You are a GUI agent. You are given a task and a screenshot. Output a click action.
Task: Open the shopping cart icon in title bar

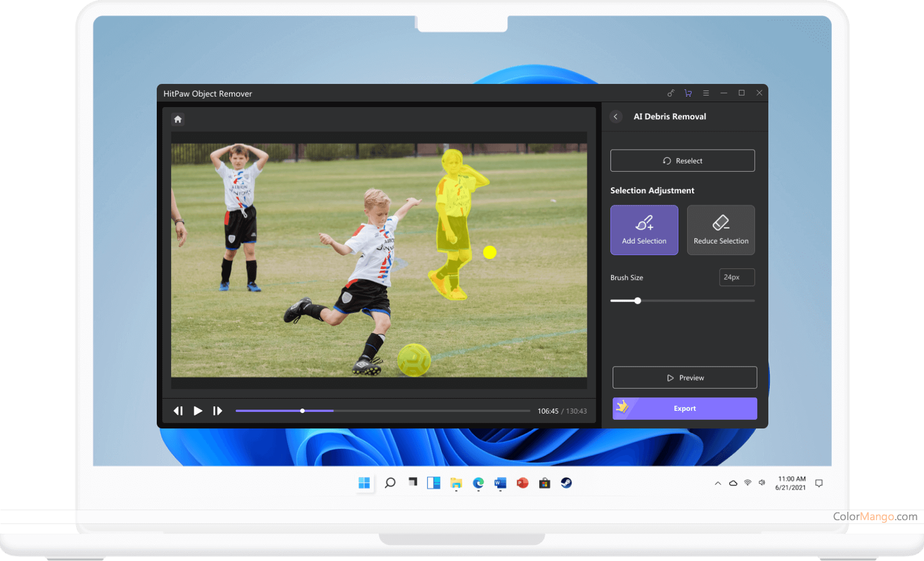[688, 93]
